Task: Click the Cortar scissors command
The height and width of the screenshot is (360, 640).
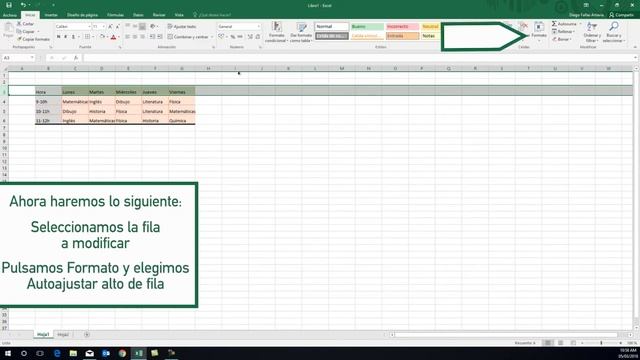Action: pyautogui.click(x=25, y=24)
